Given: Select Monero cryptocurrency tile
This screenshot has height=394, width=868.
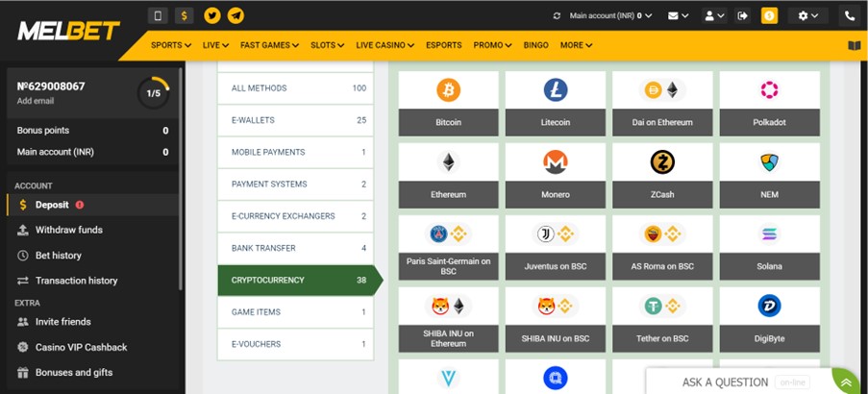Looking at the screenshot, I should coord(556,162).
